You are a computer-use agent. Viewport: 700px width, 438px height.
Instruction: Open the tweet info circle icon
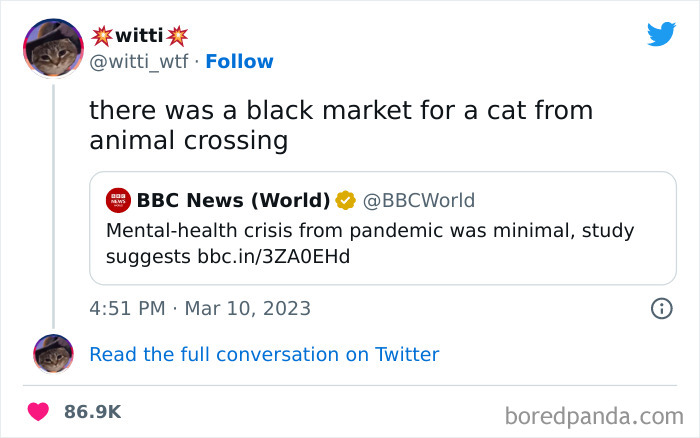click(661, 308)
